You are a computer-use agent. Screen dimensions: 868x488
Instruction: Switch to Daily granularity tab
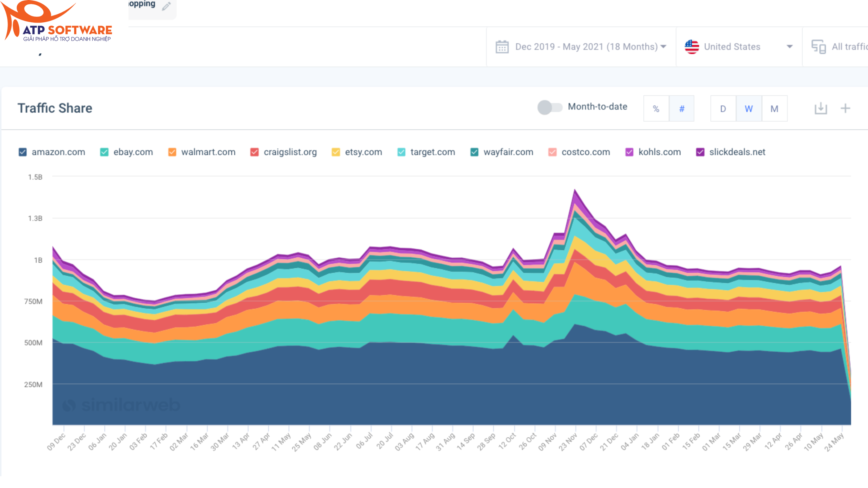[723, 108]
